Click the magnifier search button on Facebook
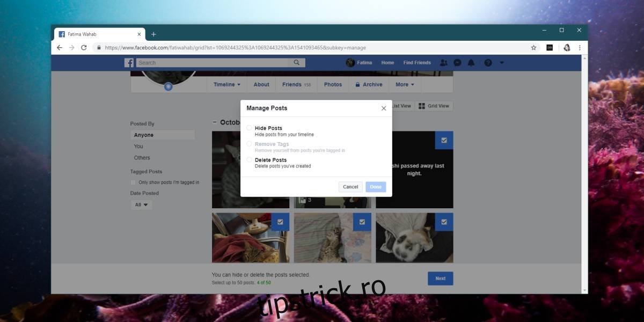This screenshot has height=322, width=644. pos(297,63)
